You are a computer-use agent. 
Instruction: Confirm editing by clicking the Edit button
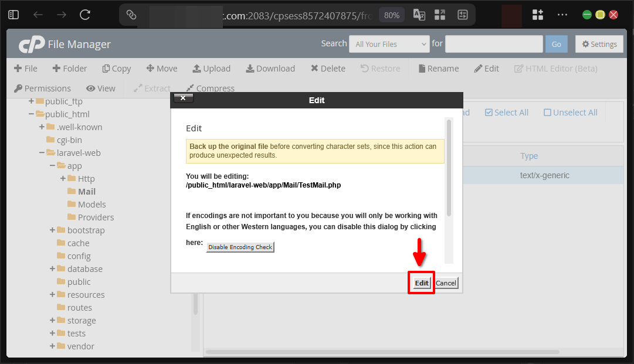click(421, 283)
